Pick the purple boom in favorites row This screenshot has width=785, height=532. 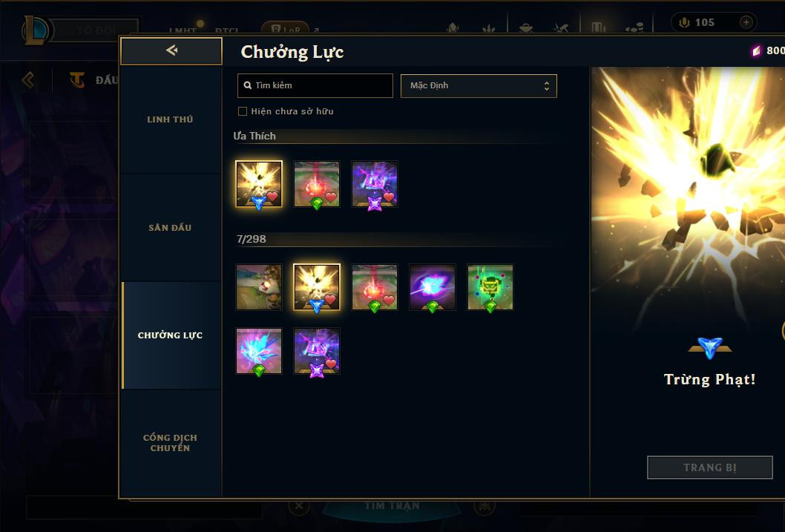[x=375, y=184]
